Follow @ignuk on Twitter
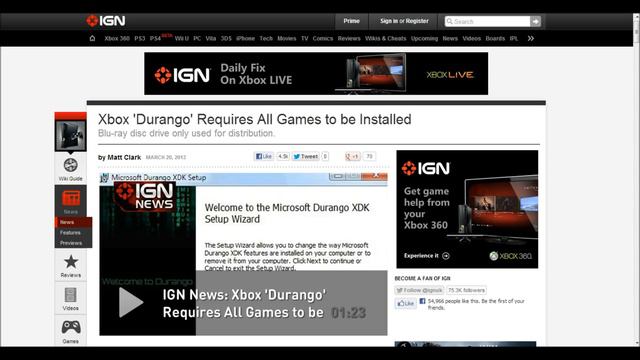 pyautogui.click(x=419, y=290)
